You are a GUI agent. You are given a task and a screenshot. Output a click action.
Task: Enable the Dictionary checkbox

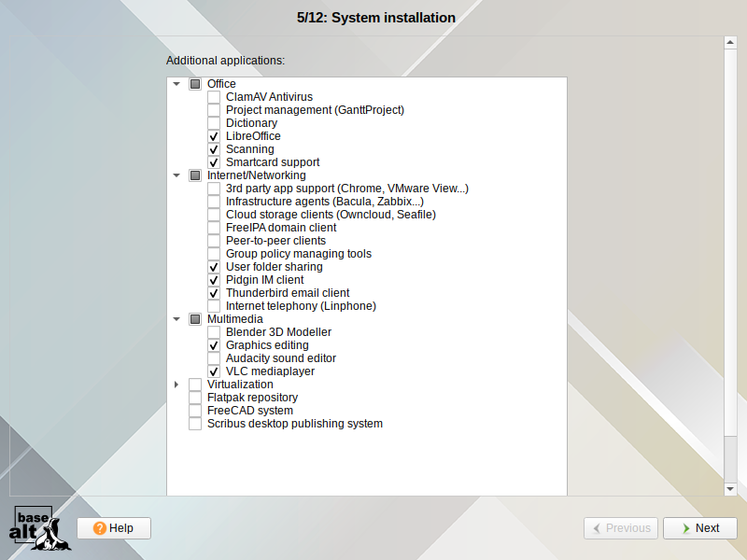click(x=214, y=123)
